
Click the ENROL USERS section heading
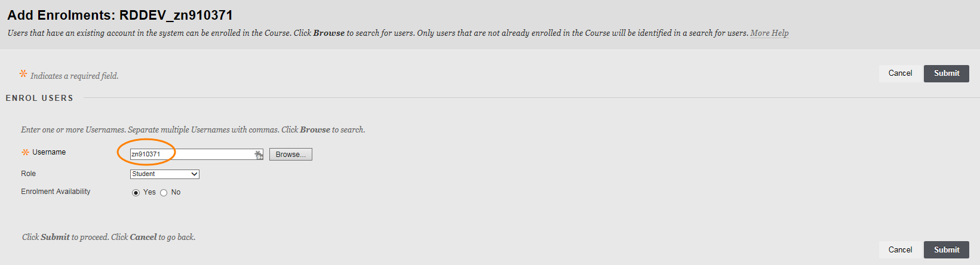tap(39, 98)
